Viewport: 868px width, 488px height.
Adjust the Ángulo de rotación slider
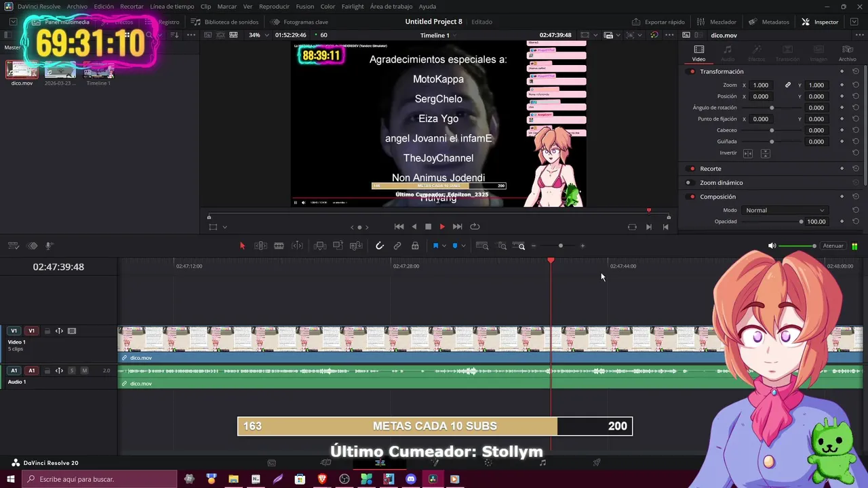coord(772,108)
